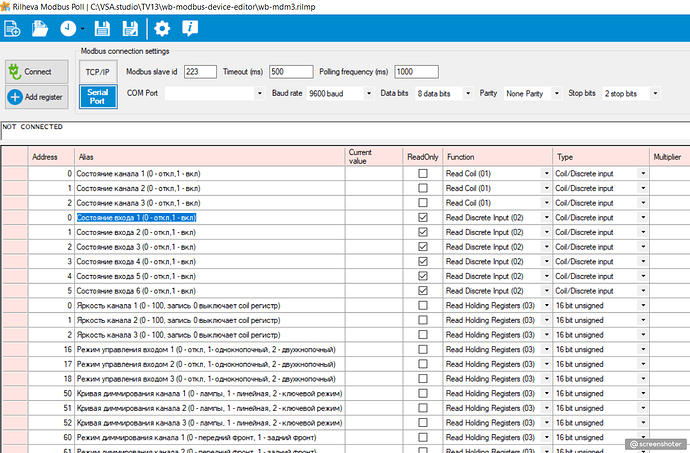Select row header for Состояние канала 1
690x453 pixels.
pyautogui.click(x=15, y=173)
